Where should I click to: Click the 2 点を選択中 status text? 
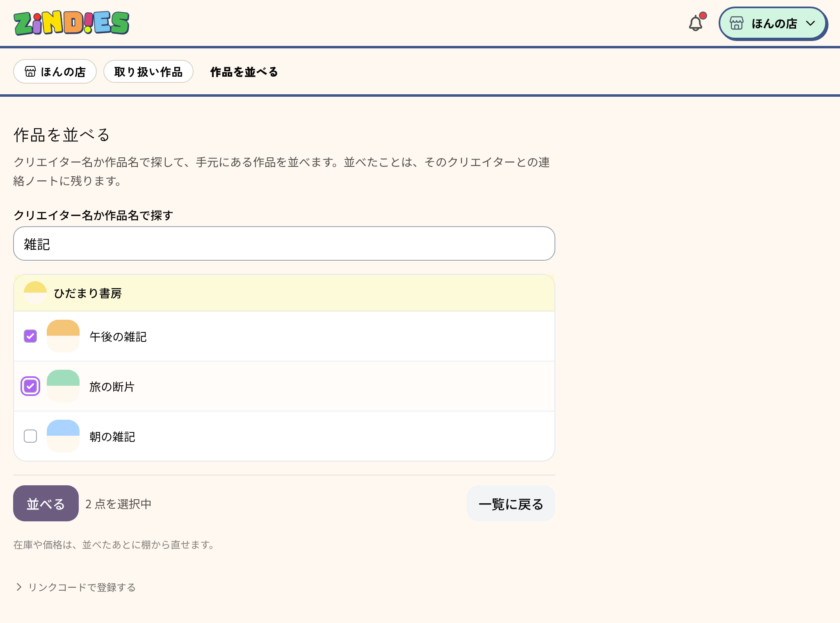[119, 504]
